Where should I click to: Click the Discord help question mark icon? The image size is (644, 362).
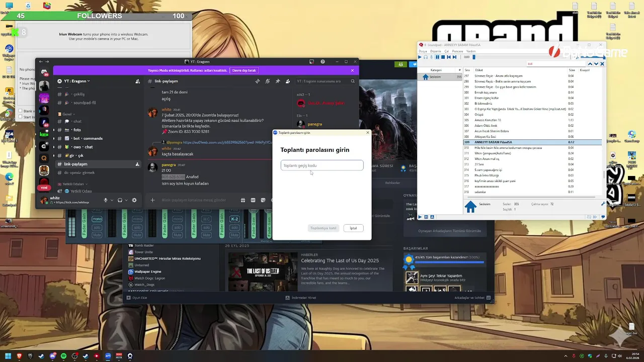point(323,62)
